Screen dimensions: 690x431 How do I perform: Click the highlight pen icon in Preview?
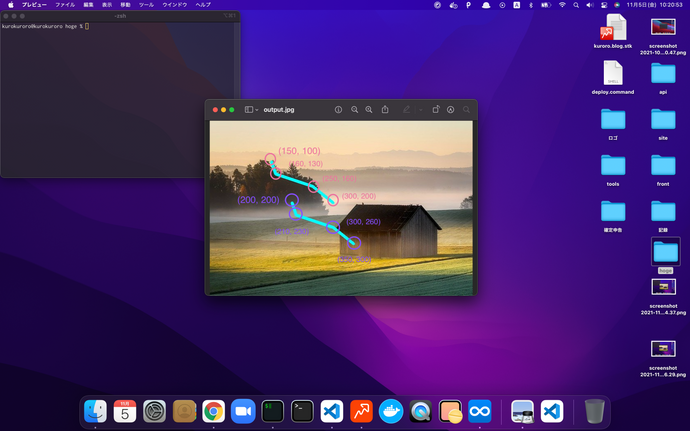point(406,110)
